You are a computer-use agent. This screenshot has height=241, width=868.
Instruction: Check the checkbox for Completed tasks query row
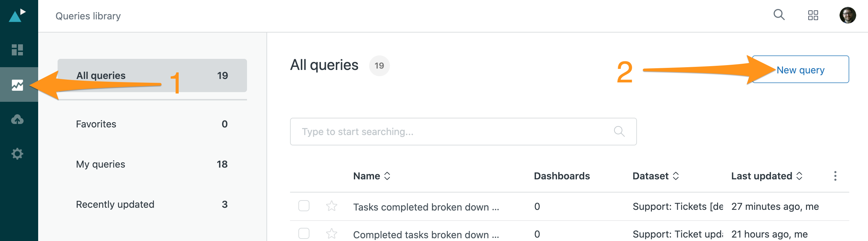coord(304,234)
